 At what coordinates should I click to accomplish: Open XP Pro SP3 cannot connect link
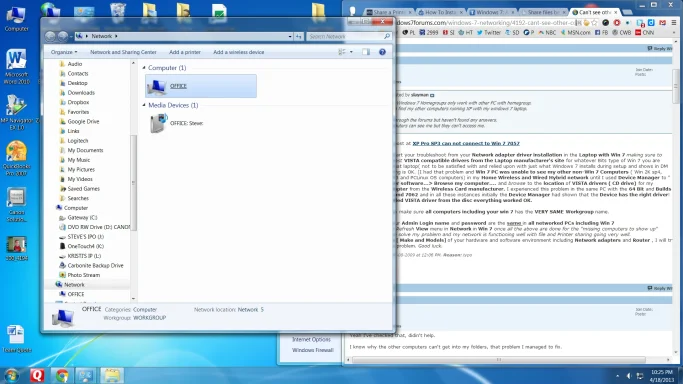pyautogui.click(x=466, y=143)
